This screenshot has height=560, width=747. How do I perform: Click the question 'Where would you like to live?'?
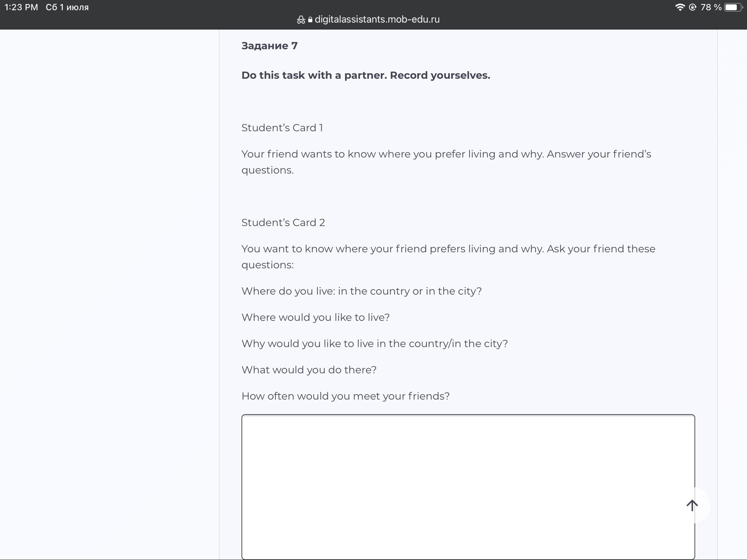click(316, 318)
